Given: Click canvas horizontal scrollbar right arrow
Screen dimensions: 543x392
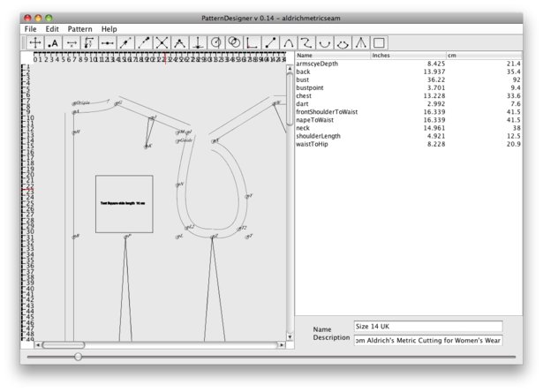Looking at the screenshot, I should [282, 345].
